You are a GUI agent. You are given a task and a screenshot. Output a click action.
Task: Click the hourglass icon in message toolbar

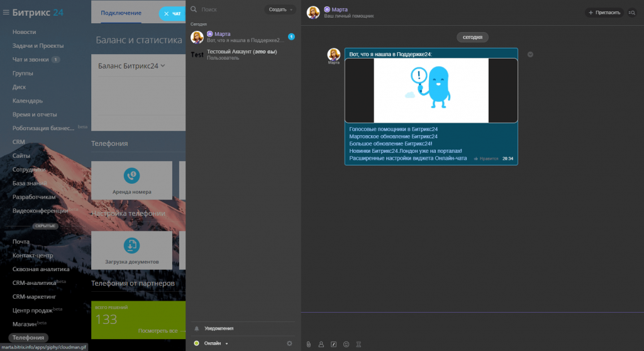(358, 345)
